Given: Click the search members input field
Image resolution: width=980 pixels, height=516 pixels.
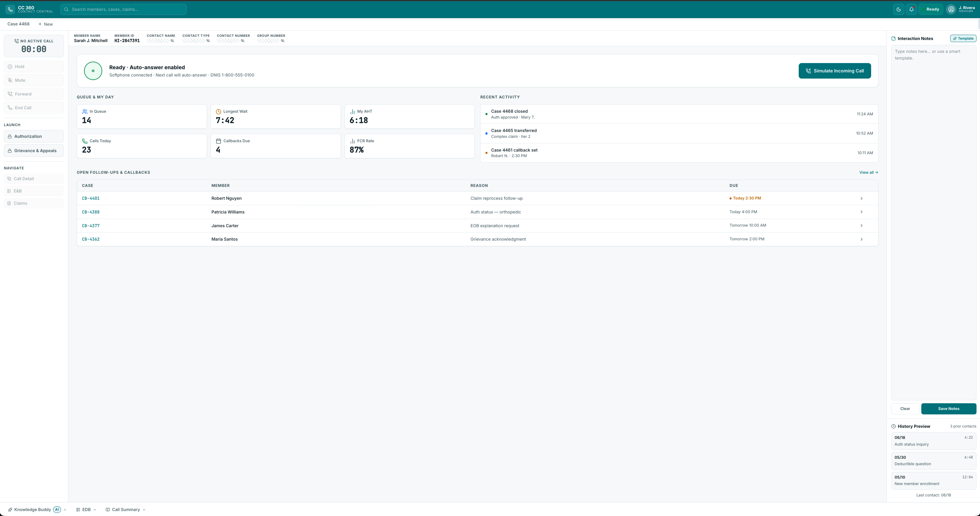Looking at the screenshot, I should click(123, 9).
